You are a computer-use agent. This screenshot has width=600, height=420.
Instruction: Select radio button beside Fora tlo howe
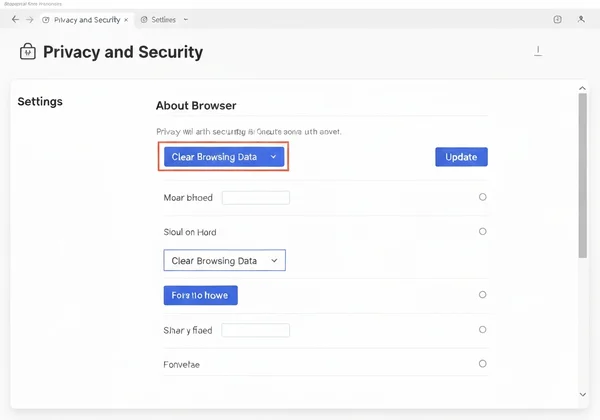click(483, 295)
